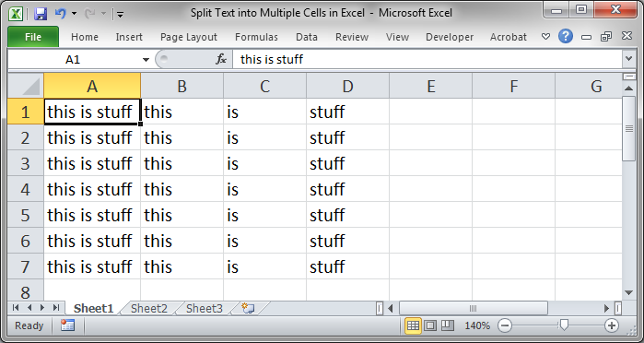Minimize the workbook window inside the ribbon bar

click(x=587, y=37)
